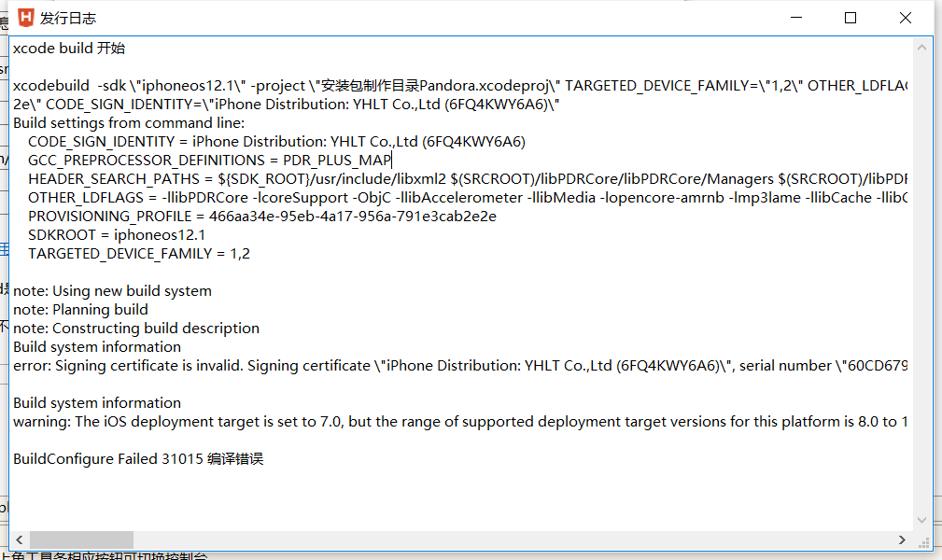Click the PROVISIONING_PROFILE line

click(262, 217)
